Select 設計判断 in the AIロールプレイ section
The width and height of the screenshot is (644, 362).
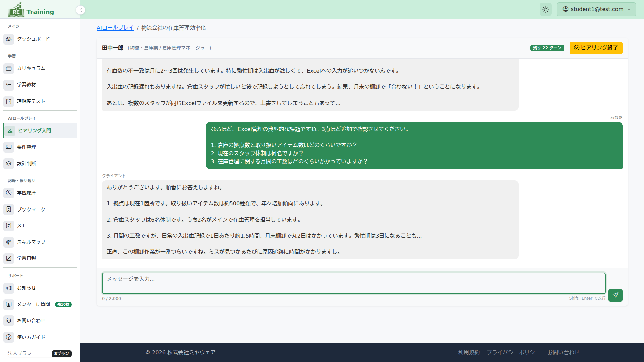26,164
